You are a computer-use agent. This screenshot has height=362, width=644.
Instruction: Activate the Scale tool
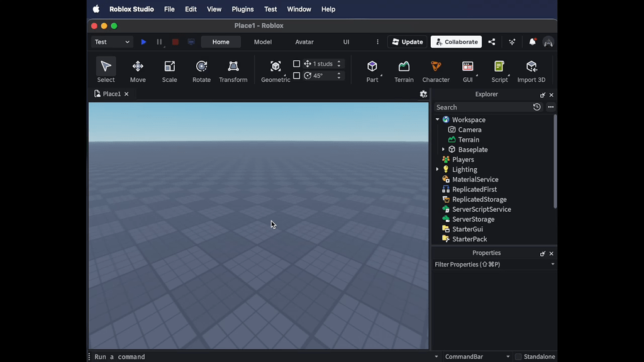click(x=169, y=69)
